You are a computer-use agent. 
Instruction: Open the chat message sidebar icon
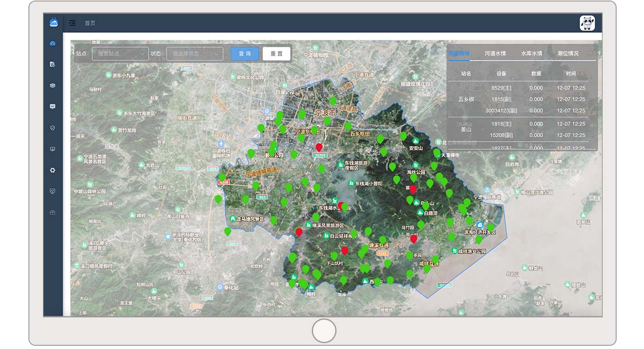coord(53,107)
